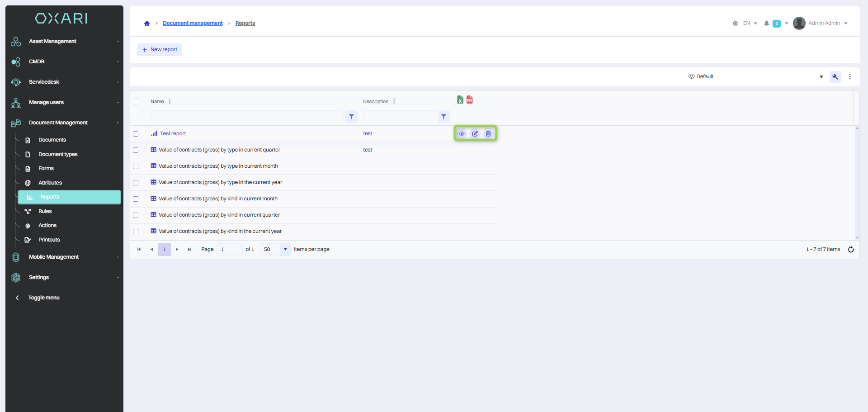Click the edit pencil icon for Test report
This screenshot has height=412, width=868.
pos(475,134)
